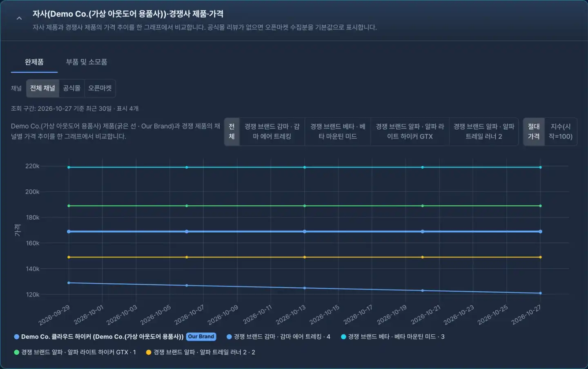Select the cyan line point at 2026-10-27

540,167
